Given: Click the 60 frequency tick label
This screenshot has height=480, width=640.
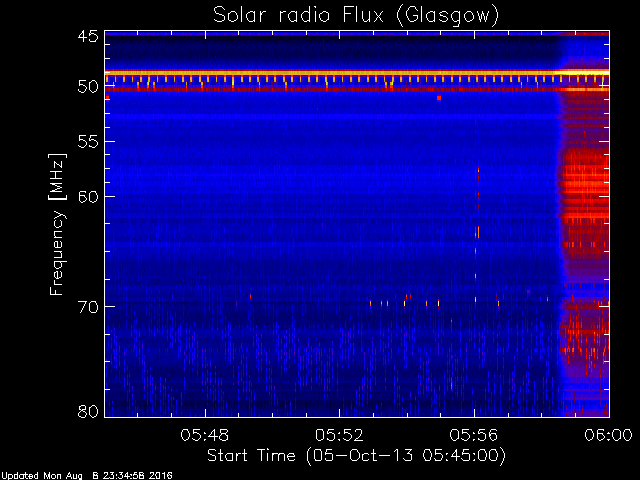Looking at the screenshot, I should point(88,197).
